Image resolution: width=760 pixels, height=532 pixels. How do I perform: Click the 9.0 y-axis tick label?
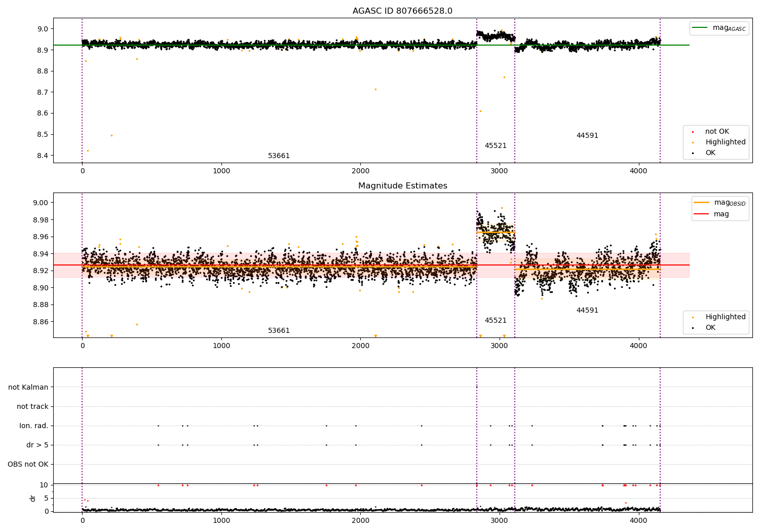click(x=43, y=29)
